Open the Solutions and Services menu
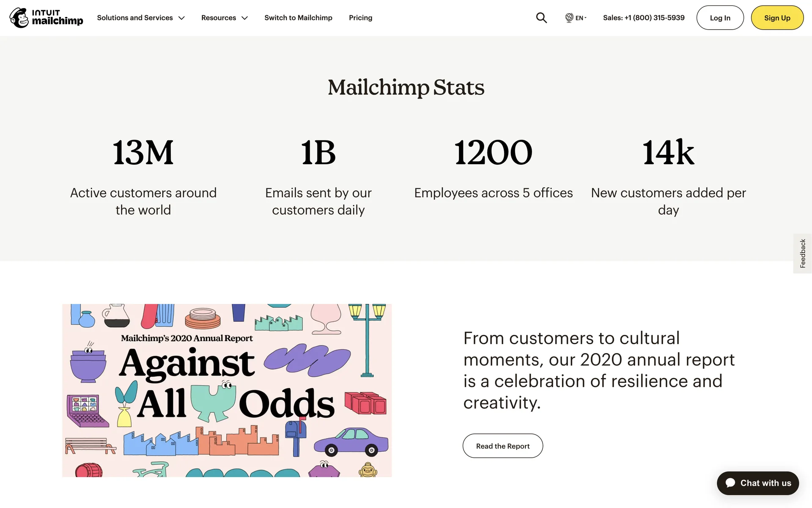The width and height of the screenshot is (812, 508). [135, 18]
